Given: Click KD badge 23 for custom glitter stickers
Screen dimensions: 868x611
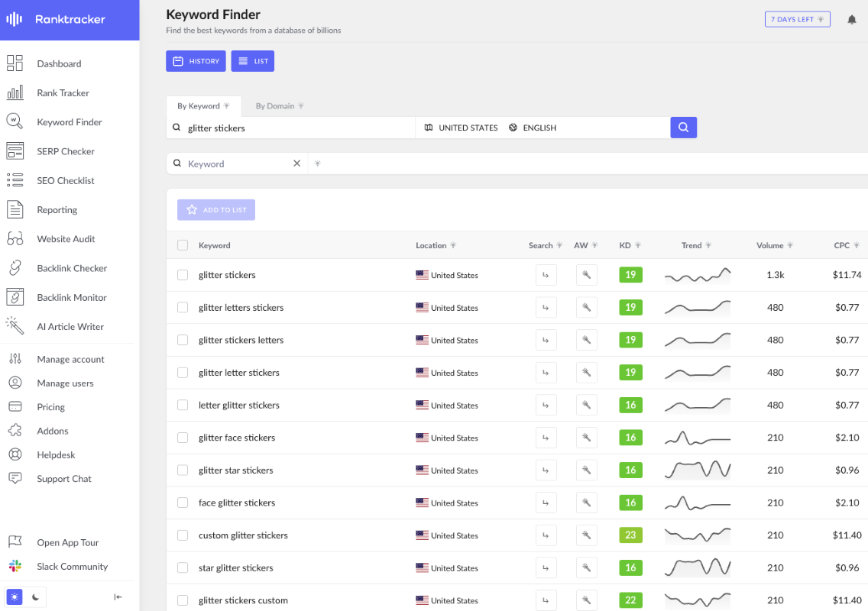Looking at the screenshot, I should click(630, 535).
